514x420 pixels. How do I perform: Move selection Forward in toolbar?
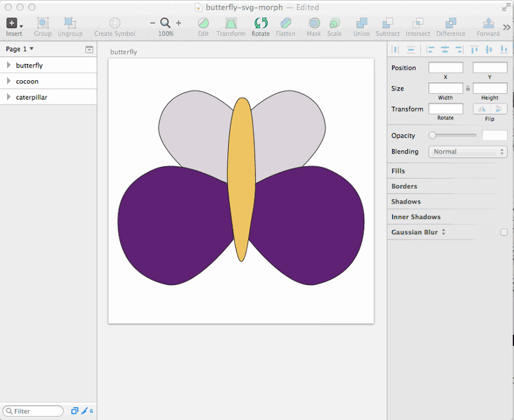[x=488, y=24]
